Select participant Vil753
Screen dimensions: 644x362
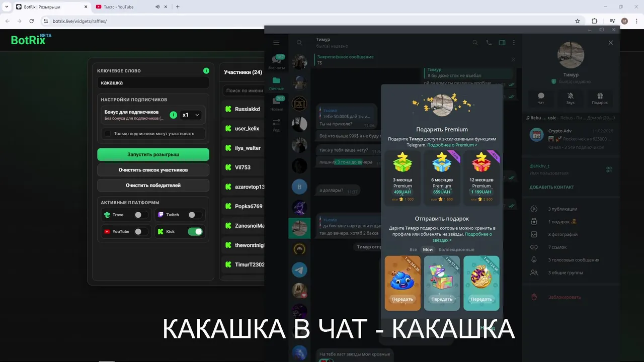click(244, 167)
